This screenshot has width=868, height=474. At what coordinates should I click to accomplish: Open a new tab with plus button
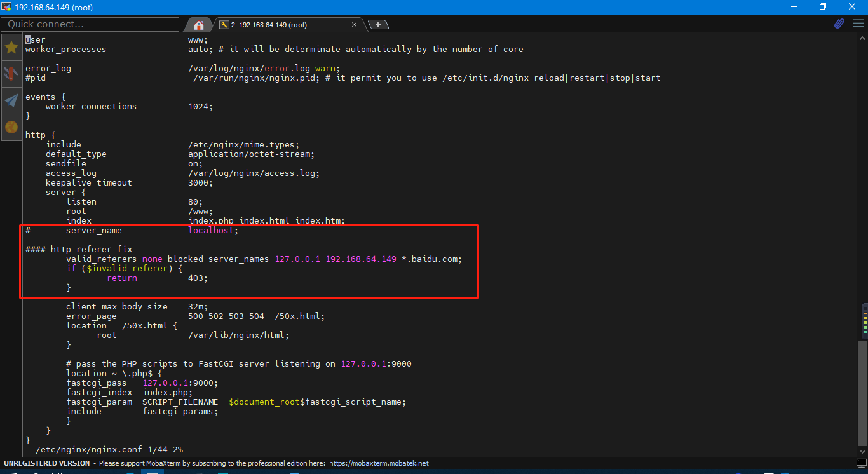pos(378,25)
